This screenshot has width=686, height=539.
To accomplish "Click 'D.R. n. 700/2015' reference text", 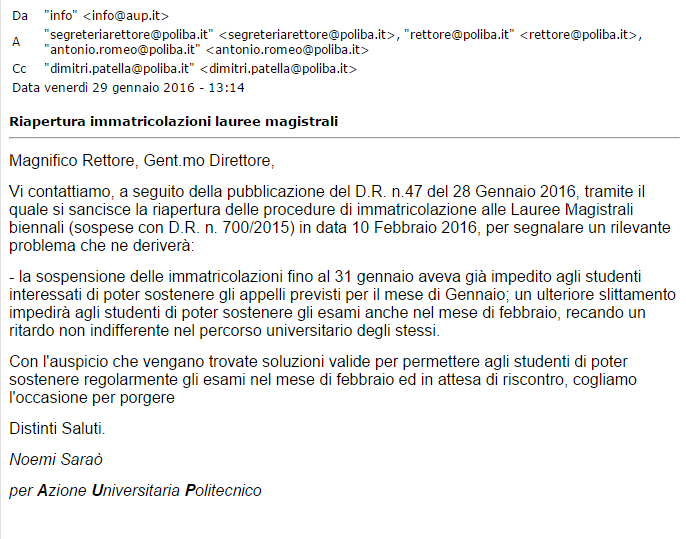I will [231, 228].
